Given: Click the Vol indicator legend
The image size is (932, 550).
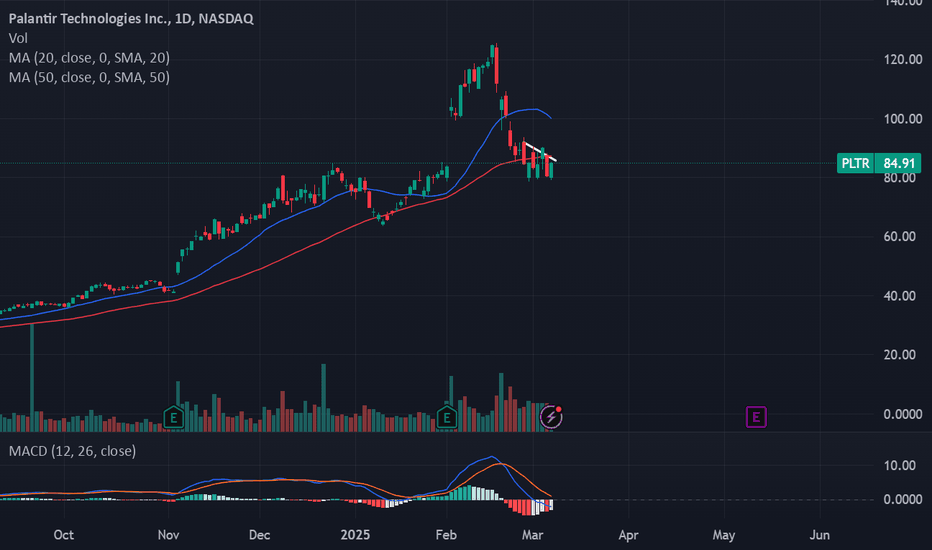Looking at the screenshot, I should tap(18, 38).
